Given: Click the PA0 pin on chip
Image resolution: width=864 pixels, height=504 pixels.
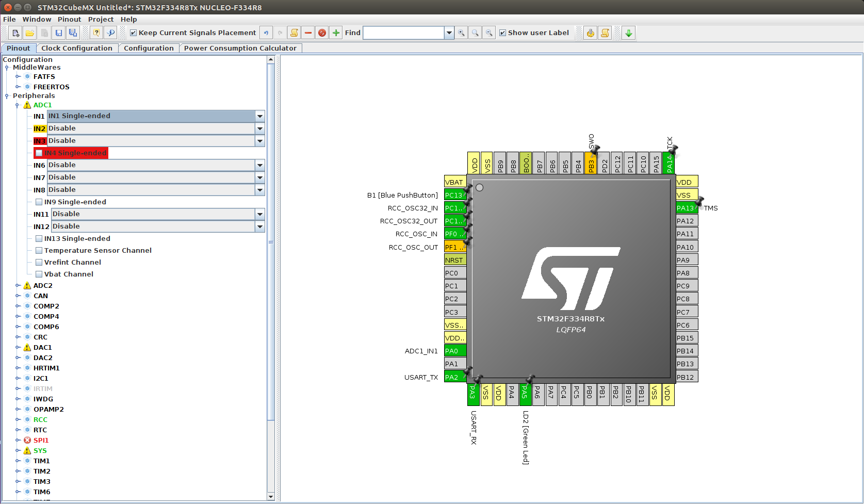Looking at the screenshot, I should (x=455, y=351).
